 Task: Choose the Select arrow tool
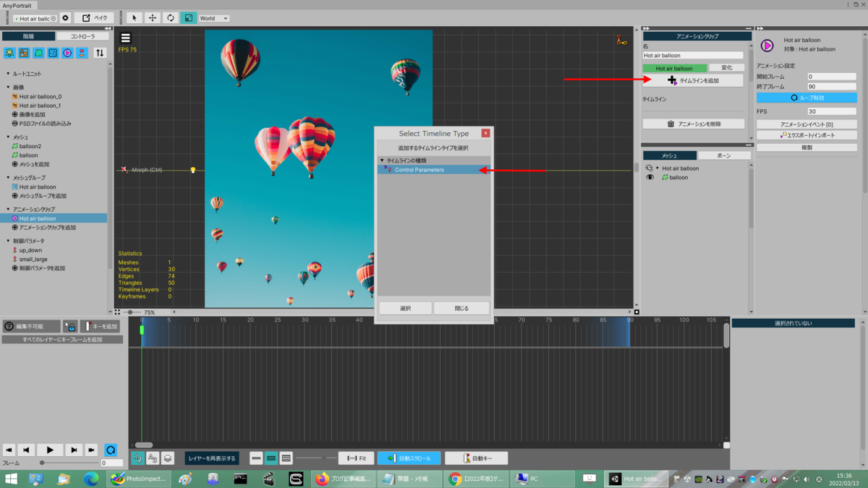134,18
